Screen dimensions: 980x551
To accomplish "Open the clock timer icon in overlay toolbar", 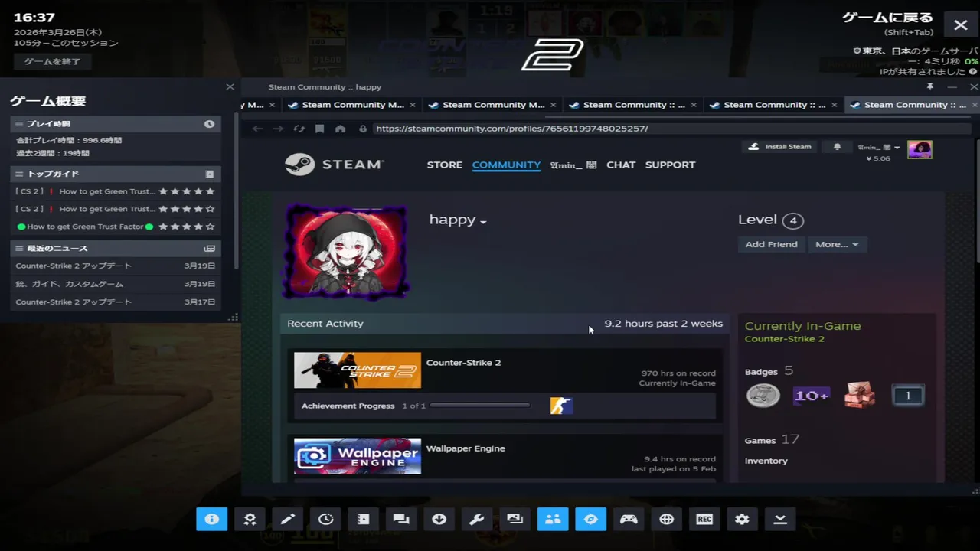I will pyautogui.click(x=325, y=519).
